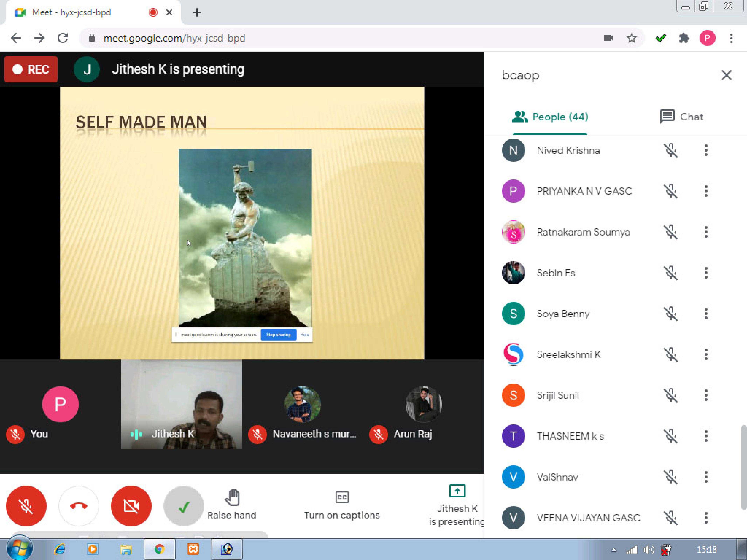The height and width of the screenshot is (560, 747).
Task: Mute microphone of THASNEEM k s
Action: pyautogui.click(x=671, y=436)
